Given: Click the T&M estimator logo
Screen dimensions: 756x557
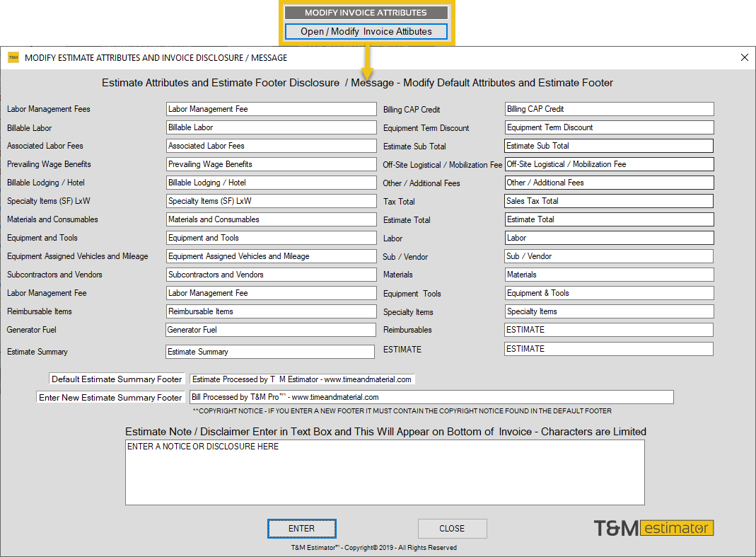Looking at the screenshot, I should (653, 528).
